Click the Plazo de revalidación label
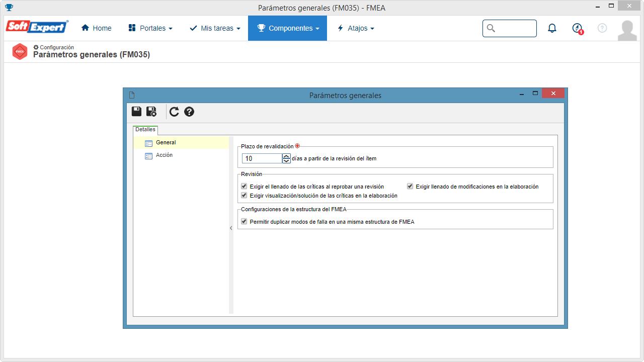This screenshot has height=362, width=644. tap(267, 146)
